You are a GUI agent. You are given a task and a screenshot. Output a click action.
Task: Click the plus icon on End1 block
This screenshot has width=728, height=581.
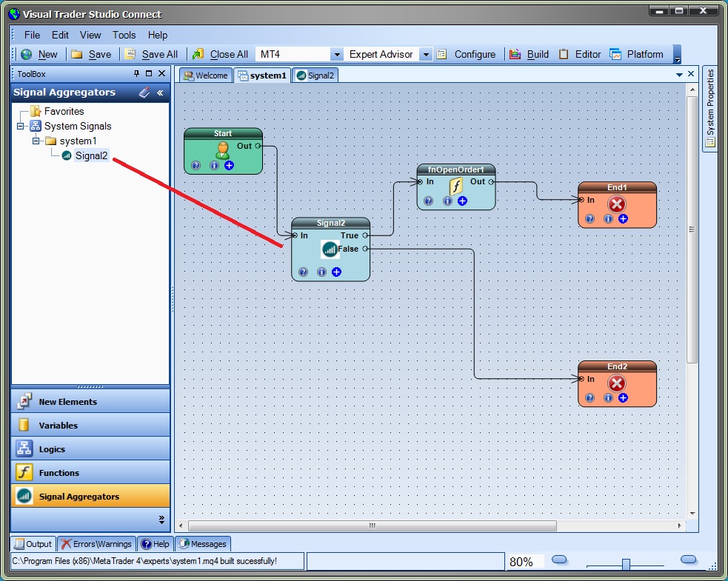(x=623, y=218)
